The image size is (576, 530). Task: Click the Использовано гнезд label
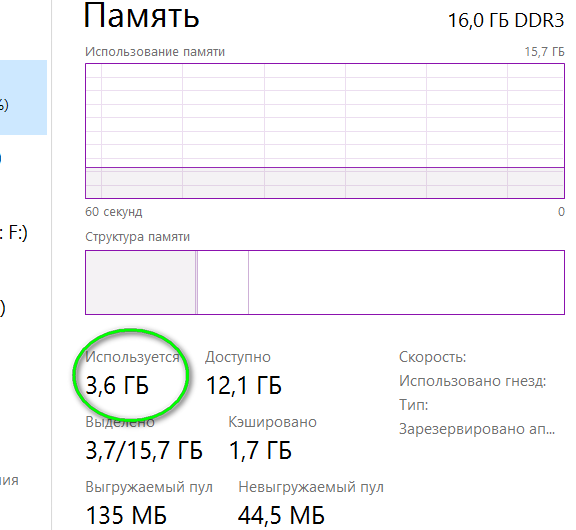coord(472,381)
